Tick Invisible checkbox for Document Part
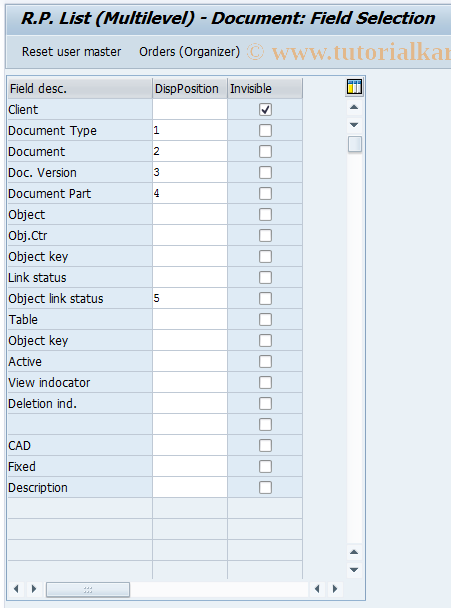 coord(265,193)
